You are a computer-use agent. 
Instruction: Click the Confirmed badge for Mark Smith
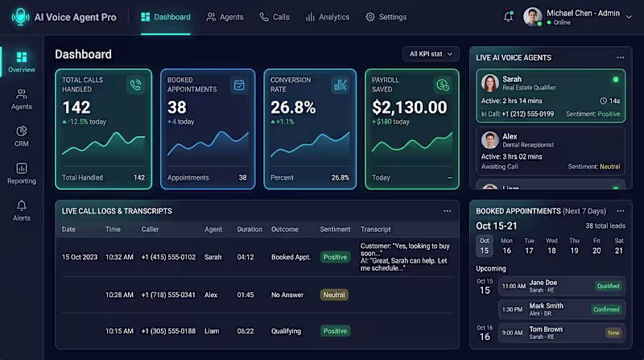pyautogui.click(x=606, y=309)
